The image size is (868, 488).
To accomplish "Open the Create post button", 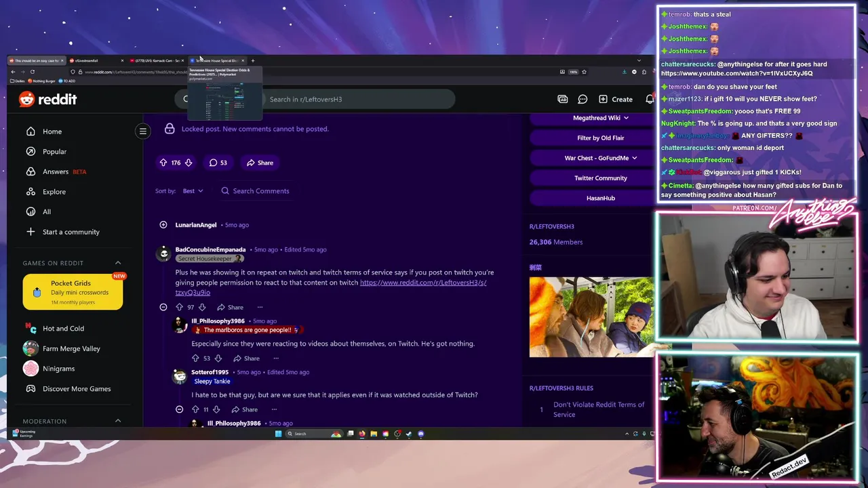I will pyautogui.click(x=616, y=99).
